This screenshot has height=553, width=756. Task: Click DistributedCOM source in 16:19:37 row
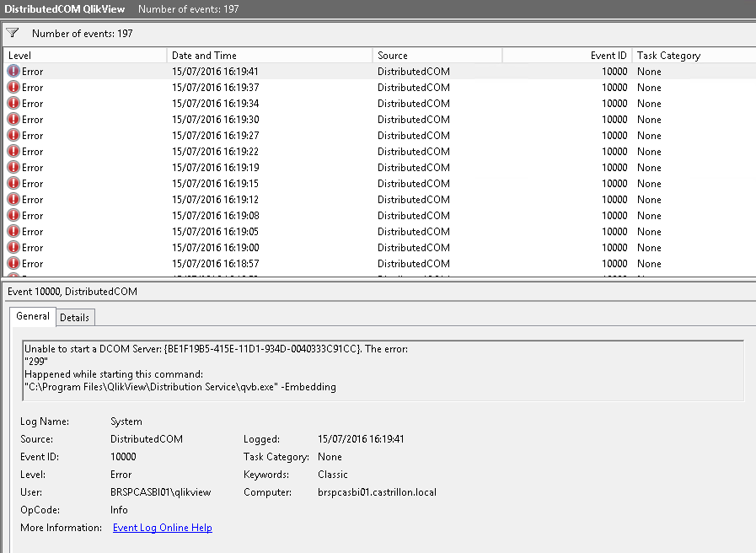click(x=414, y=88)
